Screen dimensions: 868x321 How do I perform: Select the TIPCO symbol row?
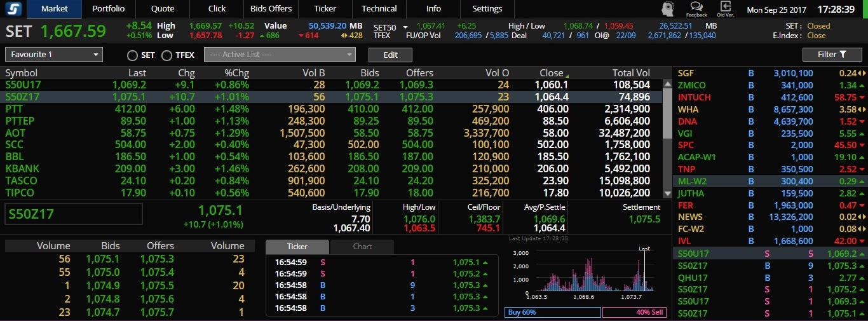tap(331, 193)
